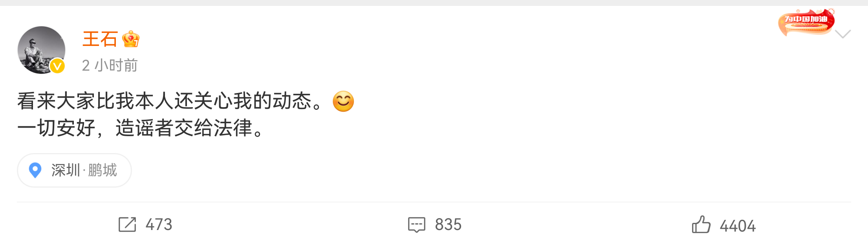
Task: Click the smiling emoji in the post
Action: pyautogui.click(x=343, y=101)
